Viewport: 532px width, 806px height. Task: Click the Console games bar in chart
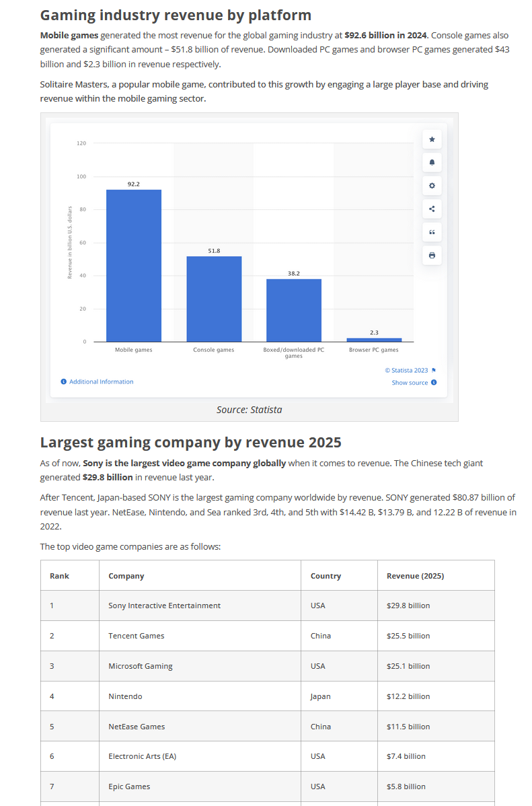click(214, 299)
